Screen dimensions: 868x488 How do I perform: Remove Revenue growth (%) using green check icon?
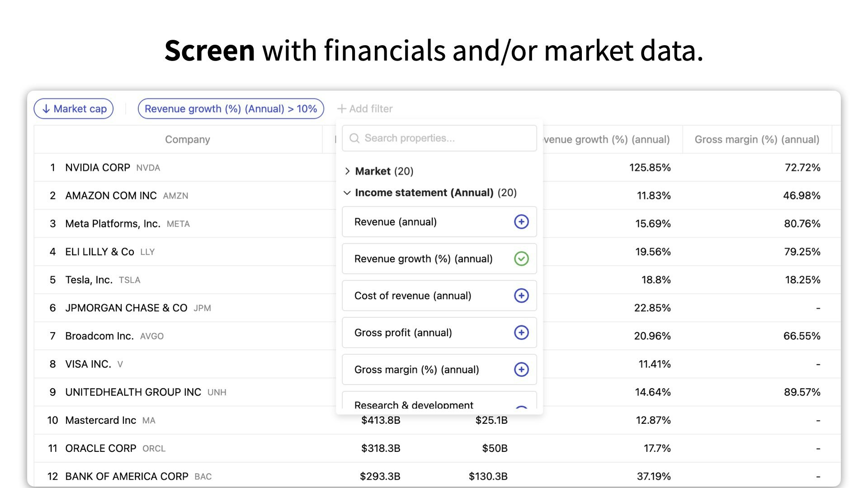coord(521,259)
